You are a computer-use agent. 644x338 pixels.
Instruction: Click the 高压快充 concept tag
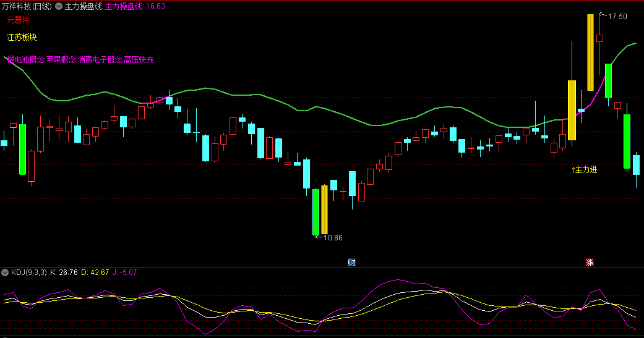click(139, 59)
